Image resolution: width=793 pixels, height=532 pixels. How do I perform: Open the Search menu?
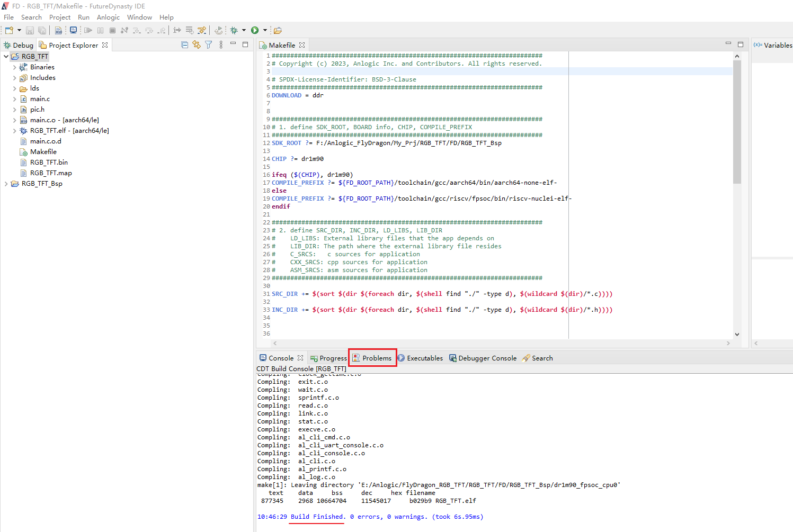(x=31, y=17)
